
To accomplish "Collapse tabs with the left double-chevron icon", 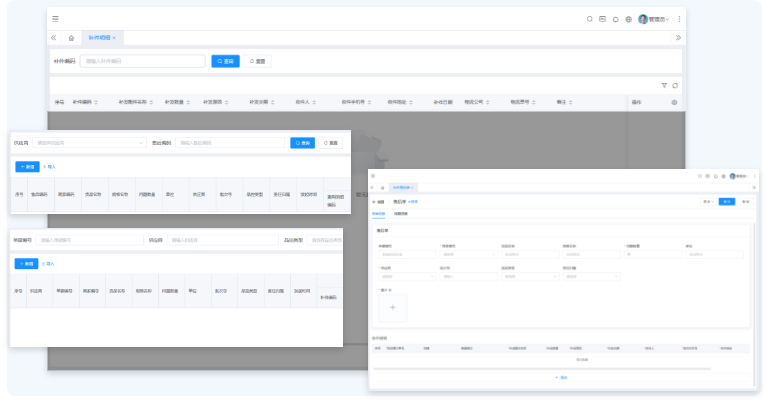I will (54, 38).
